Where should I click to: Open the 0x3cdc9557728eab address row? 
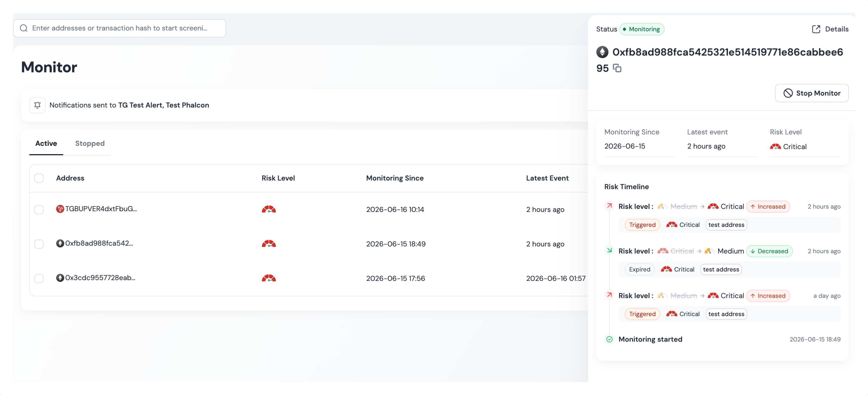308,278
